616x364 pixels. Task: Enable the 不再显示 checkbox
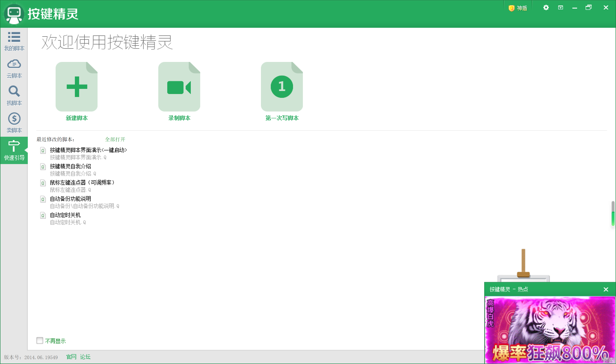40,341
